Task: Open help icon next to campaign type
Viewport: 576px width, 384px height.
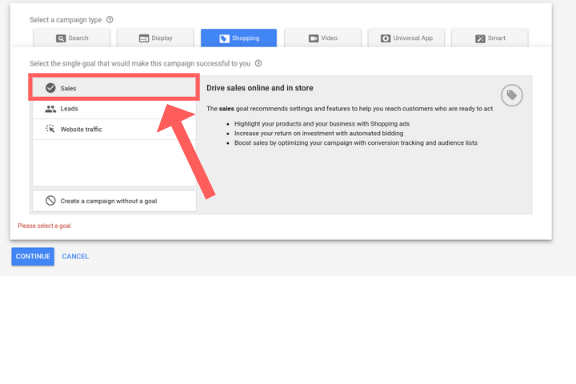Action: [x=109, y=19]
